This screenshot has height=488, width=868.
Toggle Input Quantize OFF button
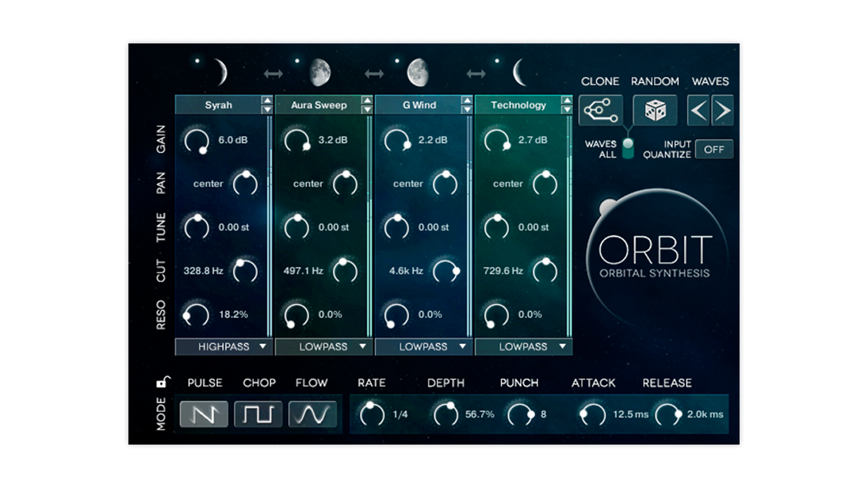click(x=714, y=149)
